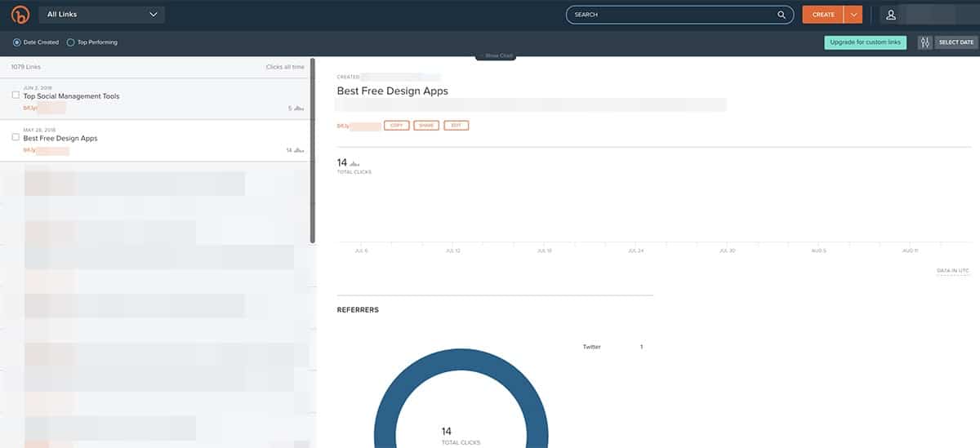Screen dimensions: 980x448
Task: Click the Share button
Action: pyautogui.click(x=426, y=126)
